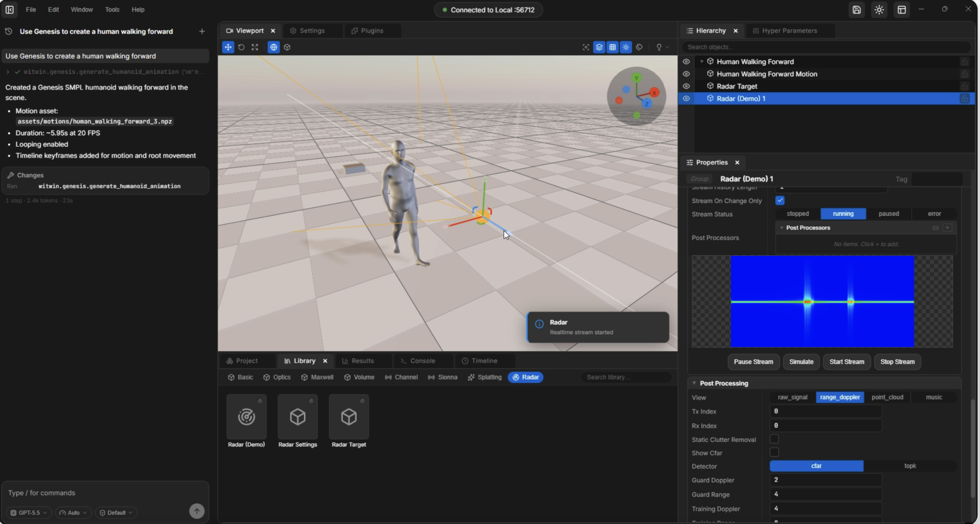This screenshot has width=980, height=524.
Task: Select point_cloud view option
Action: tap(887, 397)
